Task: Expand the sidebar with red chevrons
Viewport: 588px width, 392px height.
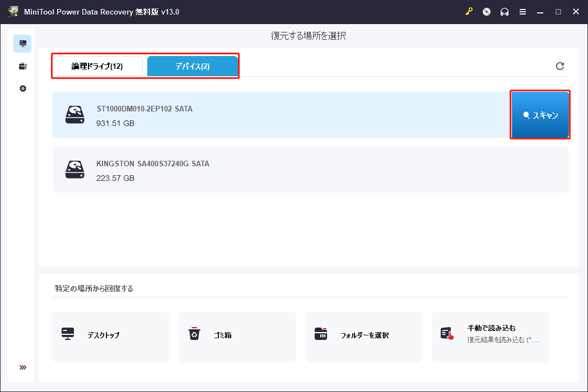Action: pyautogui.click(x=23, y=367)
